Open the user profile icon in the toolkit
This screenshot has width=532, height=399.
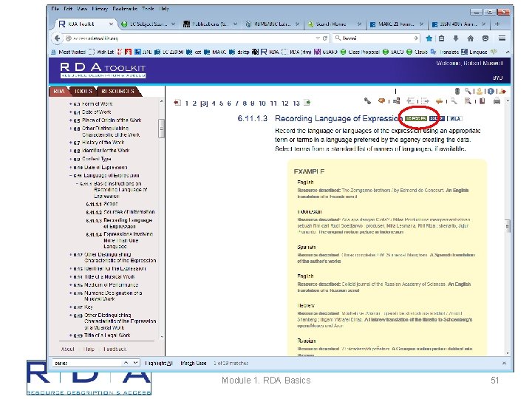(x=479, y=91)
